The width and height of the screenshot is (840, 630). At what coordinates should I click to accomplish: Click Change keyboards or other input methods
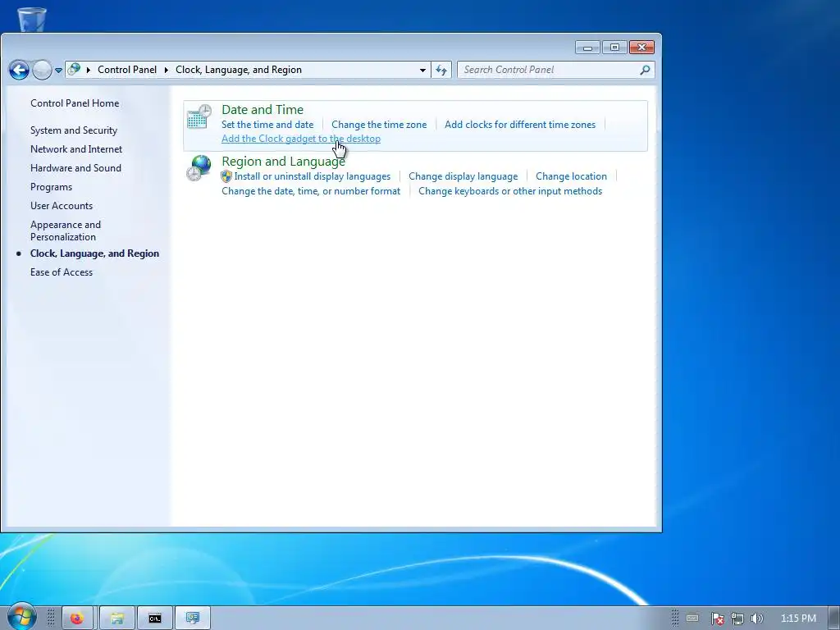[x=510, y=191]
